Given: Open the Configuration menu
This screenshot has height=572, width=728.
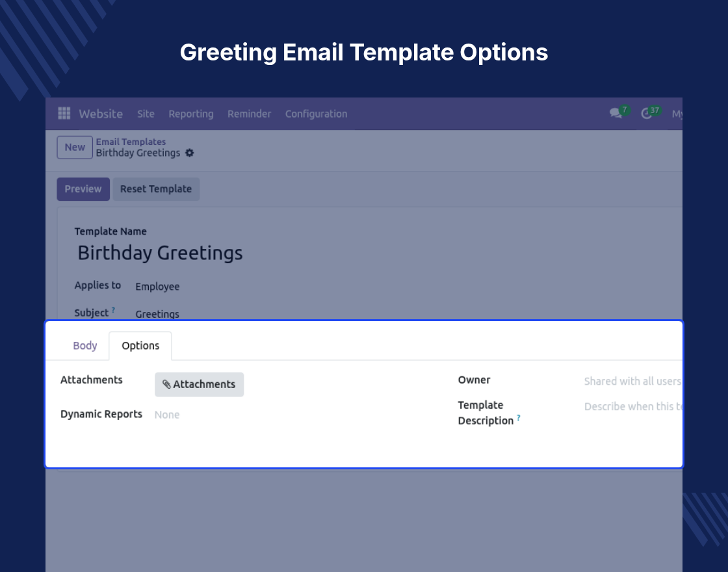Looking at the screenshot, I should (316, 114).
